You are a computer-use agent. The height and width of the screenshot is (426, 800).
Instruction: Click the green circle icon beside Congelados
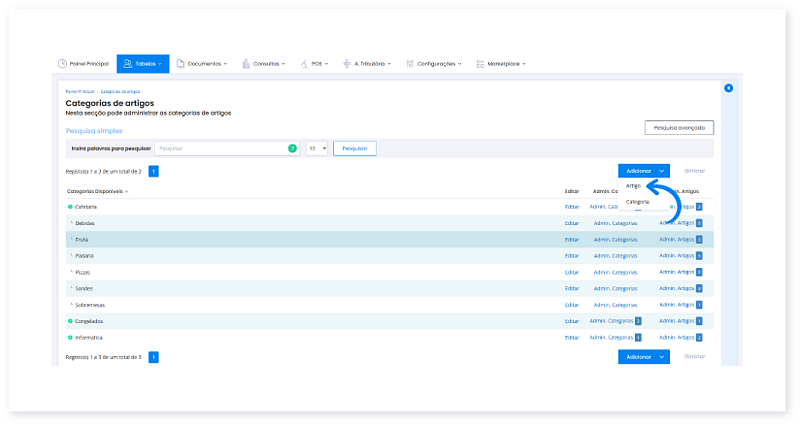70,321
